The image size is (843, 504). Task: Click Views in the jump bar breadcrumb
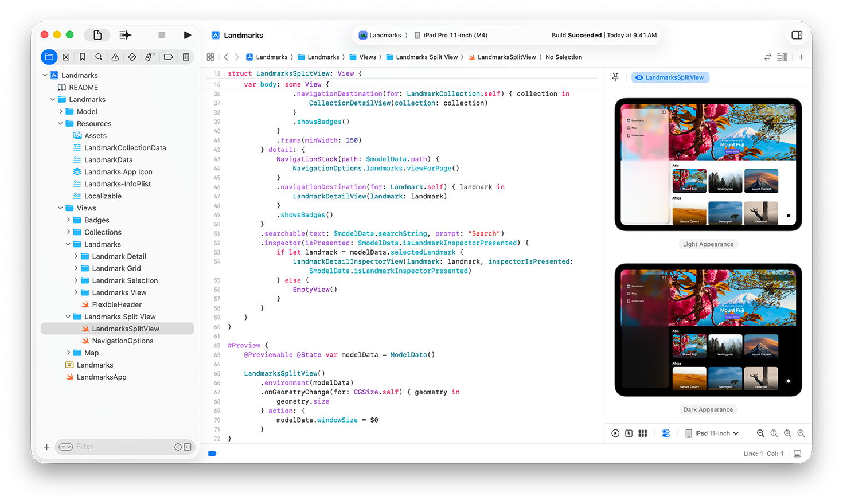coord(368,57)
